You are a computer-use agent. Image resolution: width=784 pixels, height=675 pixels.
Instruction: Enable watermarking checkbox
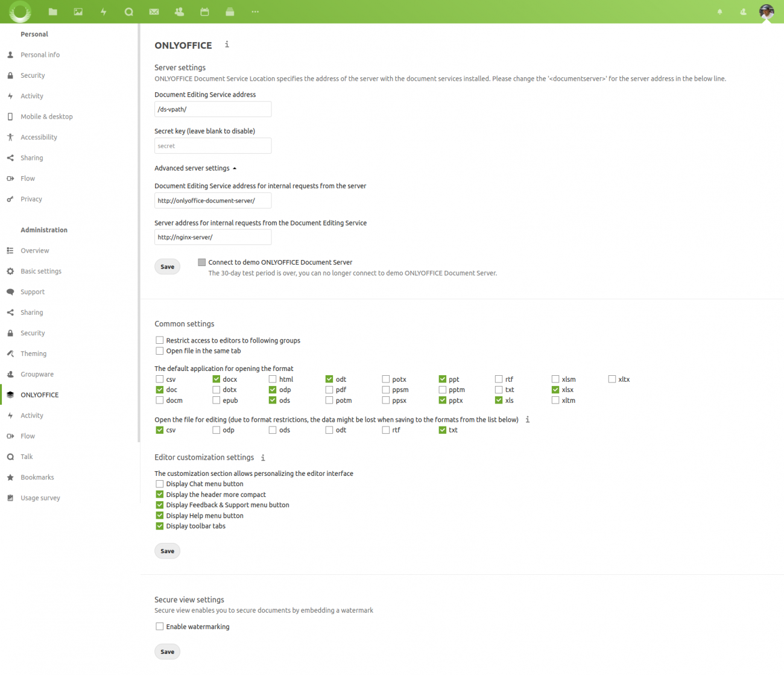coord(160,627)
